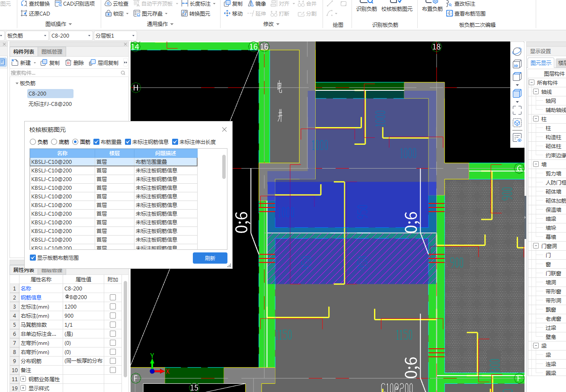Switch to the 图纸管理 tab
The image size is (566, 392).
click(x=51, y=52)
